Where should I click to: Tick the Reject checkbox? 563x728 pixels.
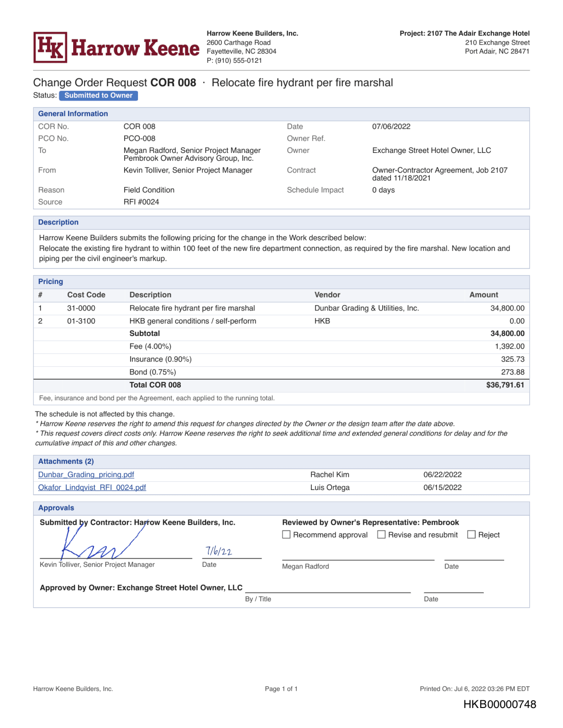pyautogui.click(x=471, y=535)
